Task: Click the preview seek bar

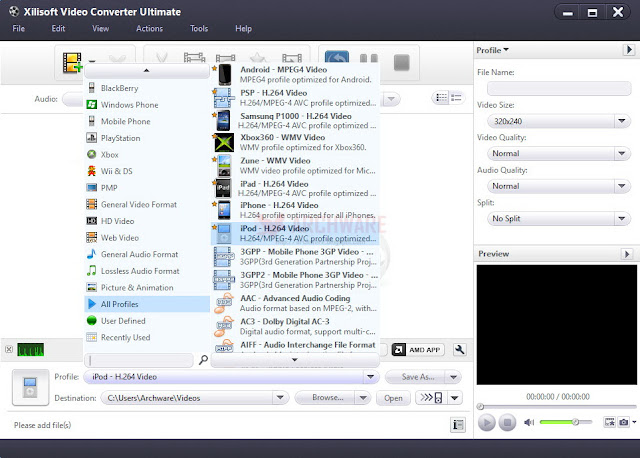Action: click(557, 407)
